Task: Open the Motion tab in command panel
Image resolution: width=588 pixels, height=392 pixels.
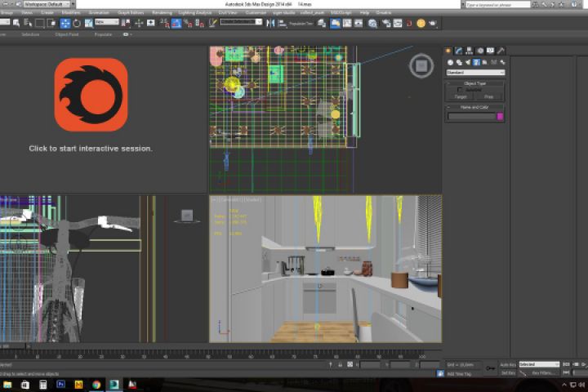Action: (479, 51)
